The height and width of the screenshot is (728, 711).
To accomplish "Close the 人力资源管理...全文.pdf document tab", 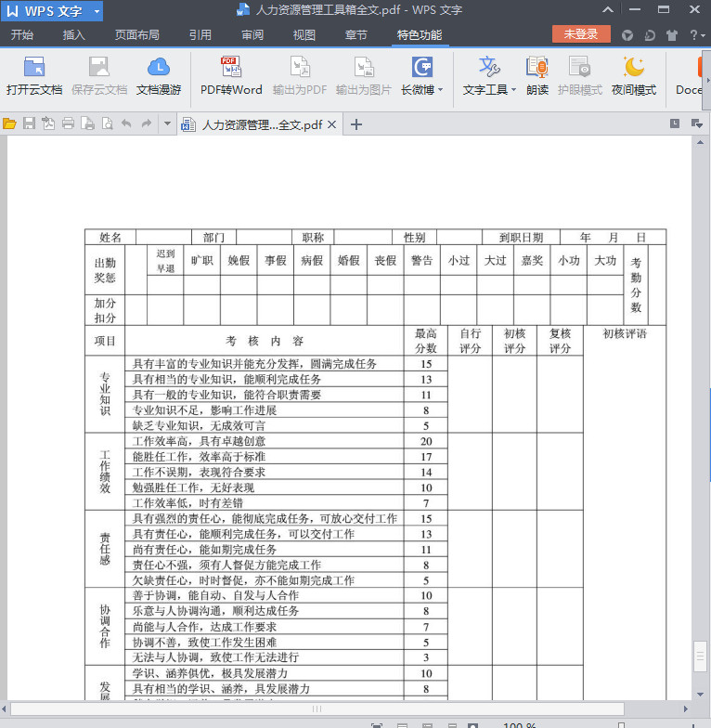I will 332,124.
